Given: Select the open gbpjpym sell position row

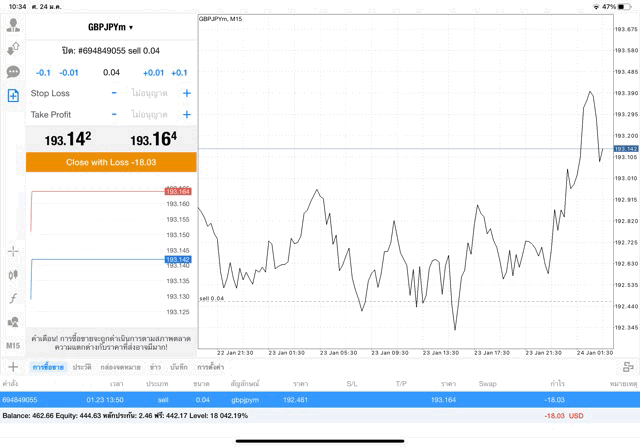Looking at the screenshot, I should 320,399.
